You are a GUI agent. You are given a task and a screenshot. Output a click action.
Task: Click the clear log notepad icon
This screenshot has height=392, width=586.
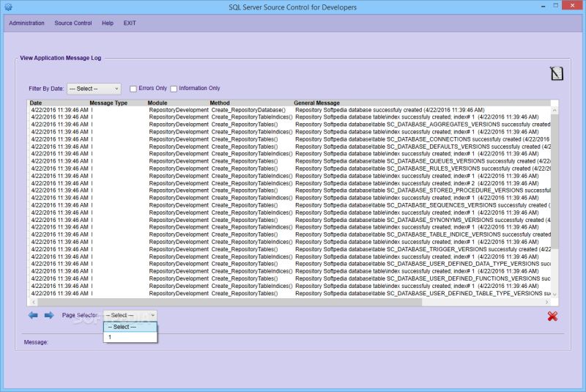557,73
